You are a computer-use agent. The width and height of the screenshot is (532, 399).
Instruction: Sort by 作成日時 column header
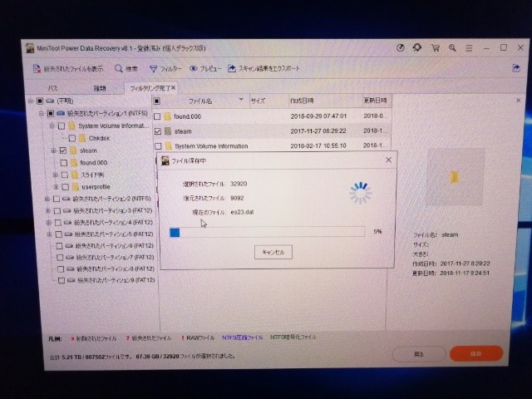(x=325, y=101)
